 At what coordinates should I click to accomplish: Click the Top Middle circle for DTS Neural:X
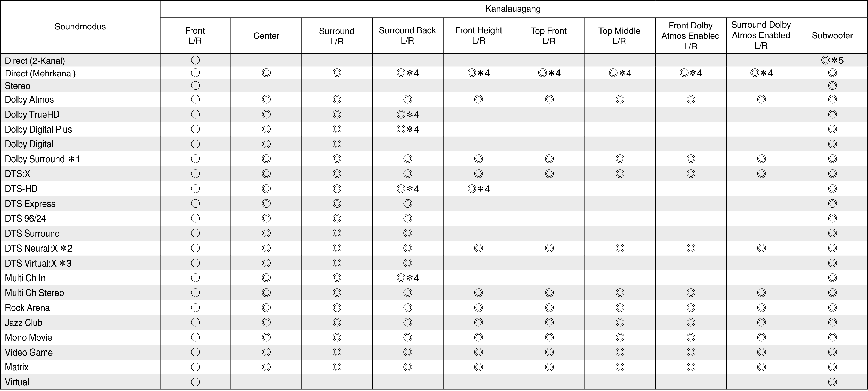(x=620, y=248)
